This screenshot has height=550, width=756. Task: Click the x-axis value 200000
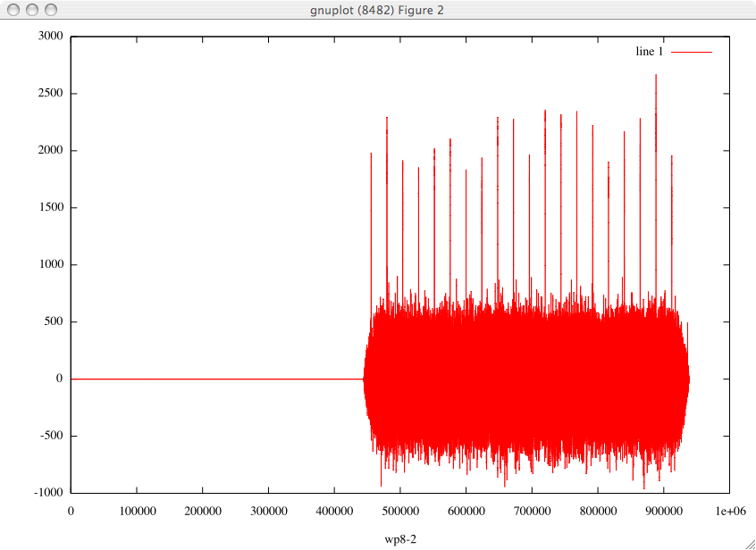203,512
